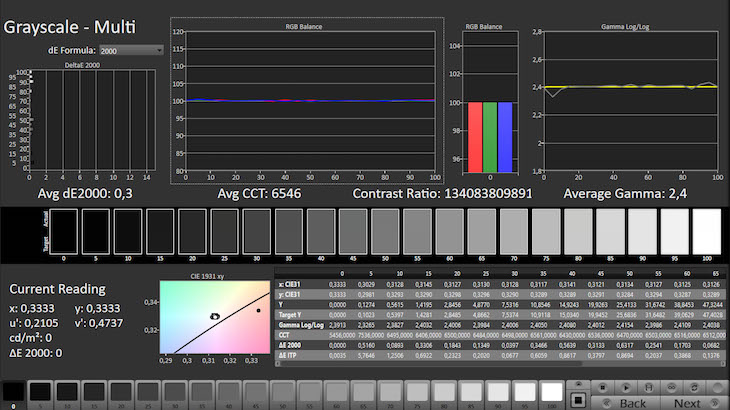
Task: Click the blank round button at toolbar end
Action: coord(717,387)
